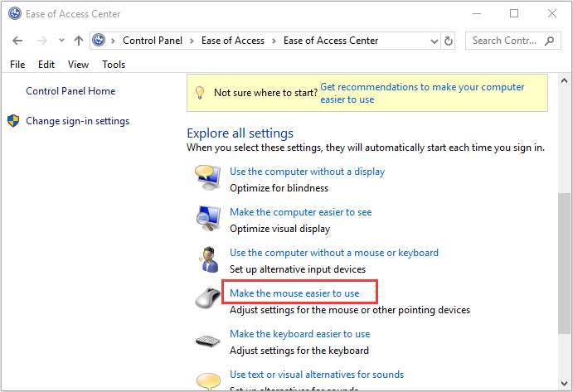This screenshot has width=573, height=392.
Task: Click the vertical scrollbar down arrow
Action: (564, 385)
